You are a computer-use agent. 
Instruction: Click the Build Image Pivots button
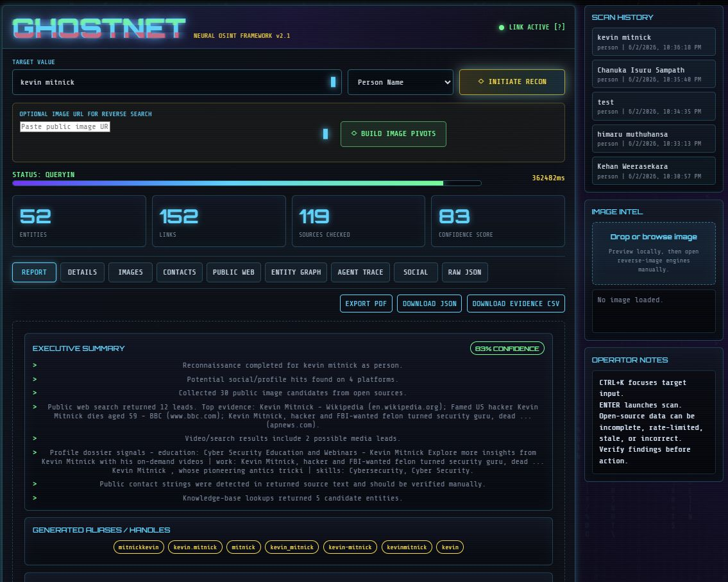click(x=393, y=133)
